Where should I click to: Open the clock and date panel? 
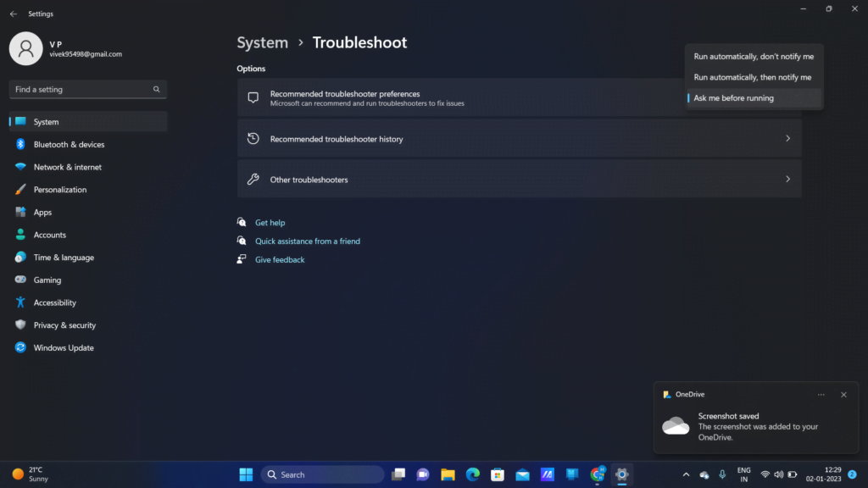click(x=824, y=474)
